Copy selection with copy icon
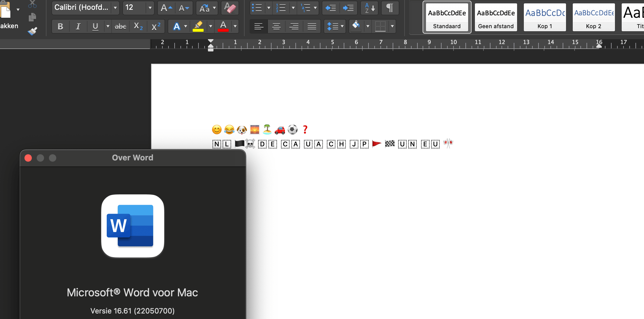 coord(32,17)
